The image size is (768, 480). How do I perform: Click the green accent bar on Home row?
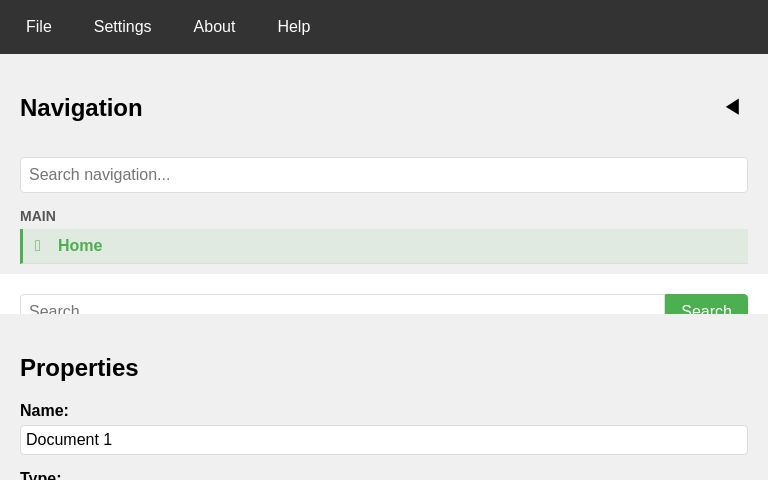pos(21,246)
